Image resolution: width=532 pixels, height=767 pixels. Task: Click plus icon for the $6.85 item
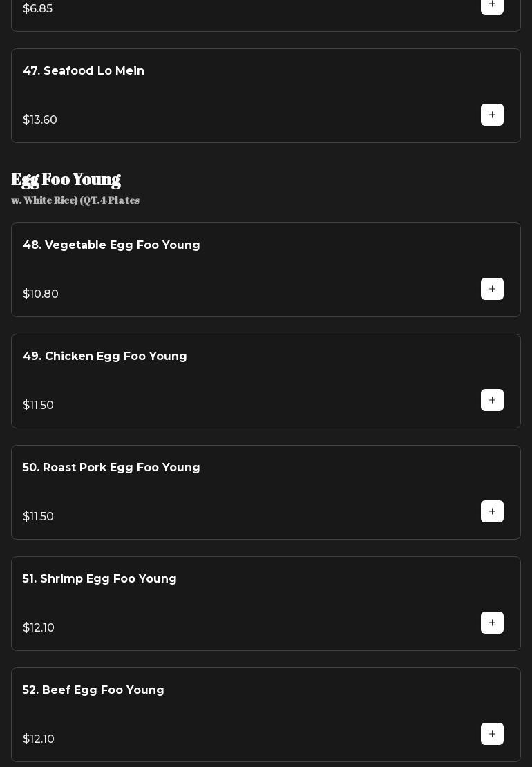point(492,5)
